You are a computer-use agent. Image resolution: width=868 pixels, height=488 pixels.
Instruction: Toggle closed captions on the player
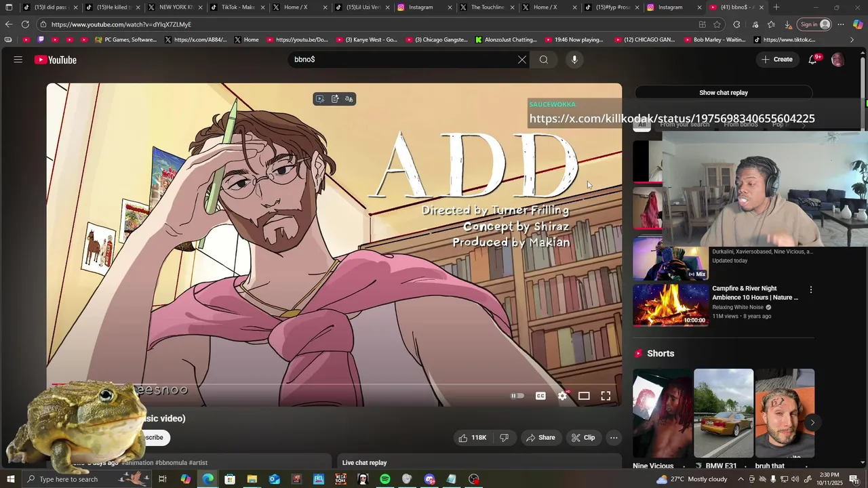point(540,396)
